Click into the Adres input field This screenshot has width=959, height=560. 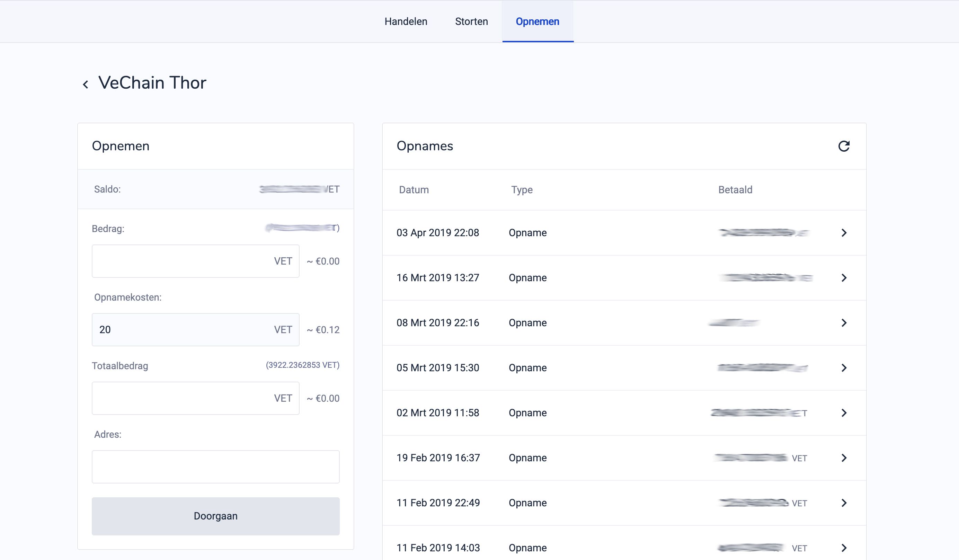(215, 467)
